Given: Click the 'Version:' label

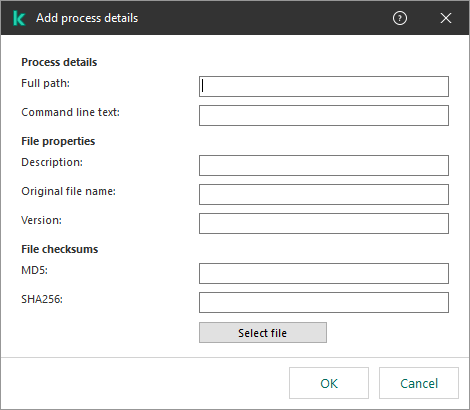Looking at the screenshot, I should tap(41, 220).
